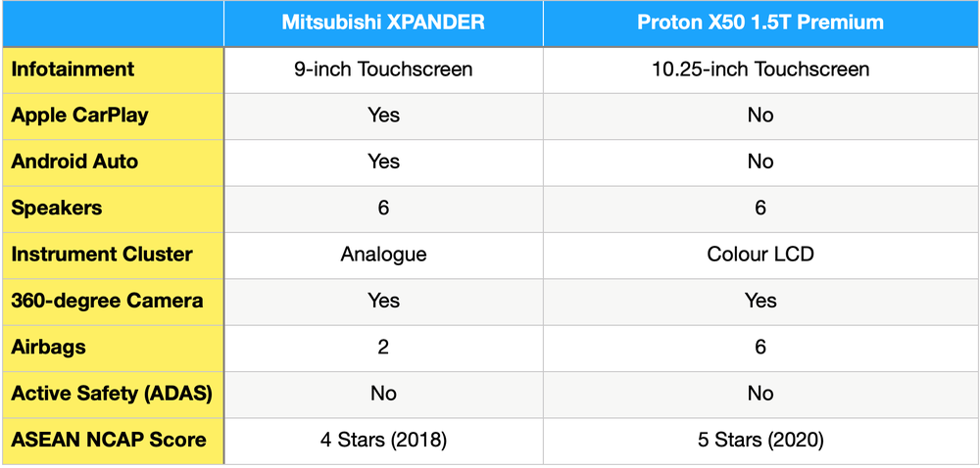Select the 360-degree Camera row label

click(x=107, y=301)
